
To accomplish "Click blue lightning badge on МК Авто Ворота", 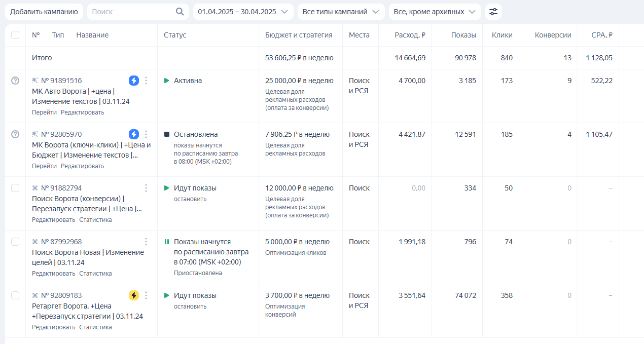I will click(x=133, y=80).
